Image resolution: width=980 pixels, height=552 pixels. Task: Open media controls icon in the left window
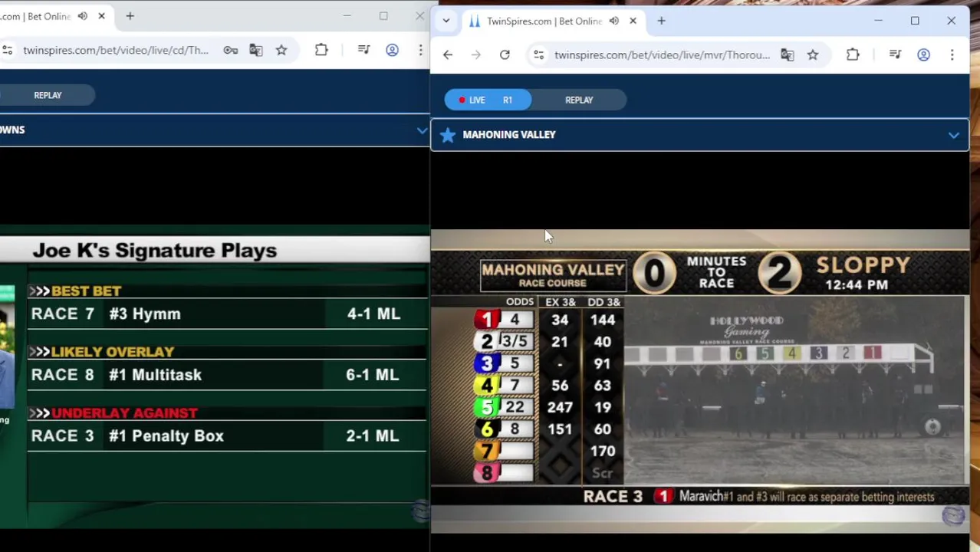(x=363, y=50)
